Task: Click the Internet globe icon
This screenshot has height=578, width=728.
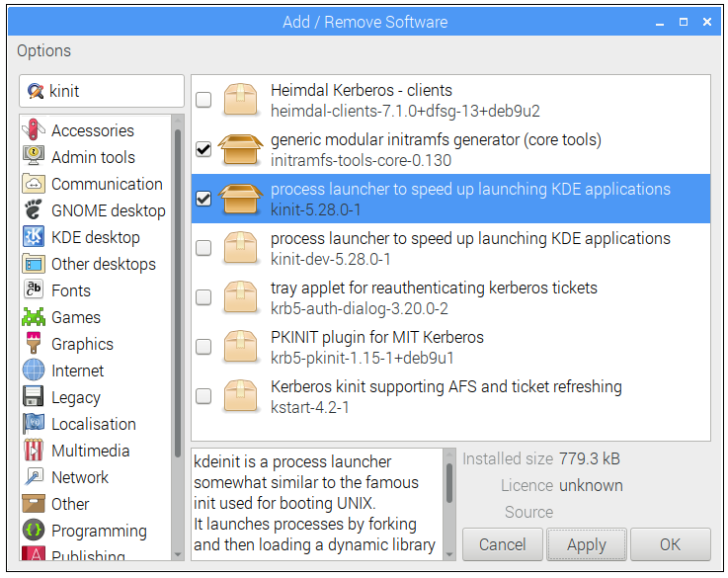Action: pyautogui.click(x=34, y=370)
